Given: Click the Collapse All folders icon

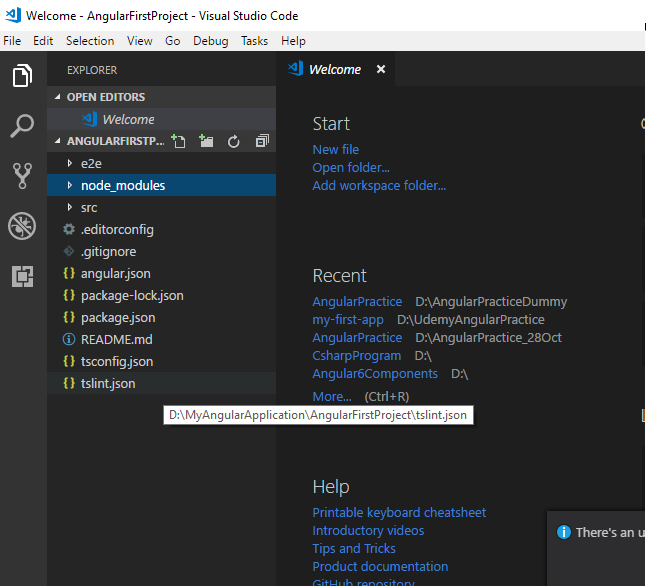Looking at the screenshot, I should coord(262,141).
